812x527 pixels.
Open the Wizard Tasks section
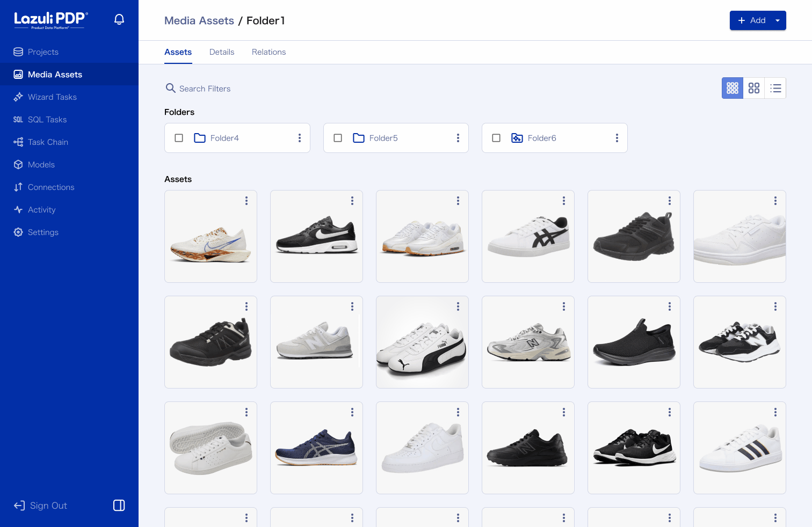pos(52,97)
